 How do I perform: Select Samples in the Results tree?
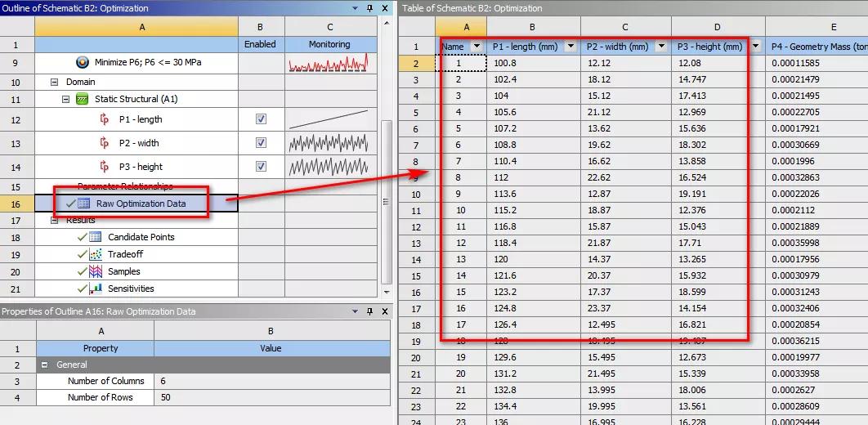124,271
